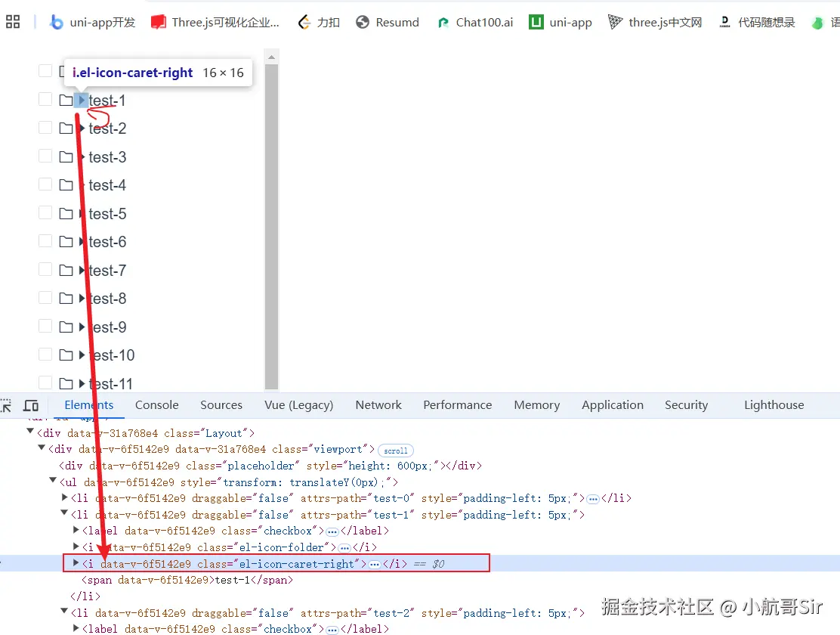Open the Three.js可视化企业 bookmark
This screenshot has width=840, height=635.
215,22
